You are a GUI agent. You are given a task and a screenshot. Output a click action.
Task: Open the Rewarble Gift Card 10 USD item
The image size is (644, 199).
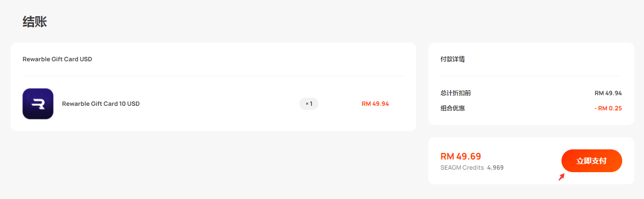[101, 104]
